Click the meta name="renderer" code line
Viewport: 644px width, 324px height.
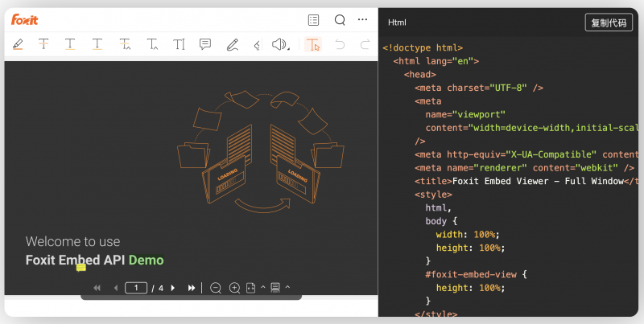525,168
